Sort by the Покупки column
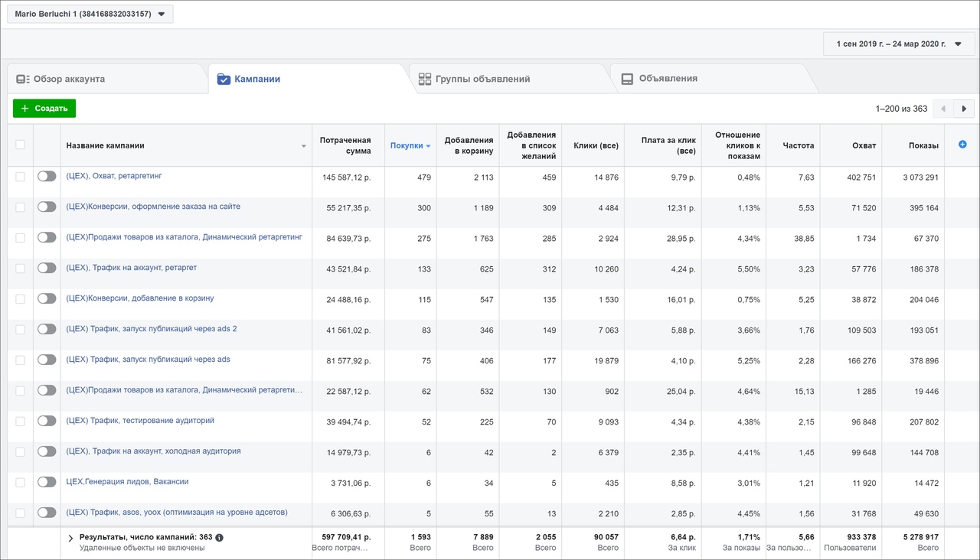This screenshot has height=560, width=980. [x=410, y=145]
